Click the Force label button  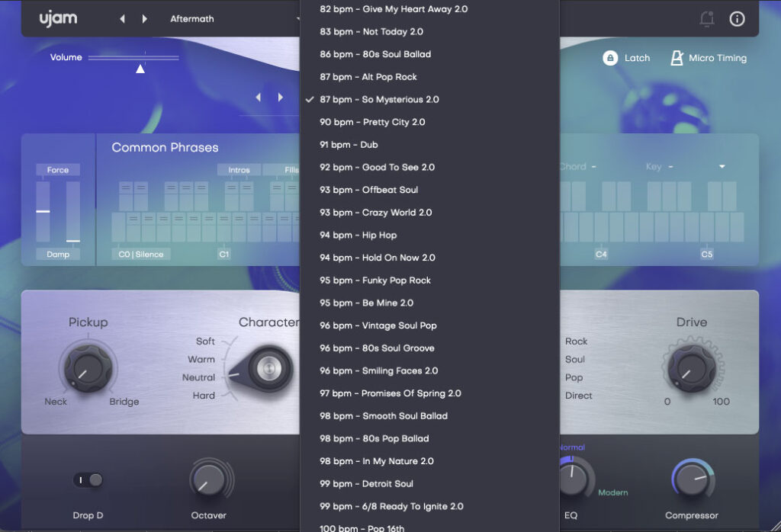click(x=58, y=170)
